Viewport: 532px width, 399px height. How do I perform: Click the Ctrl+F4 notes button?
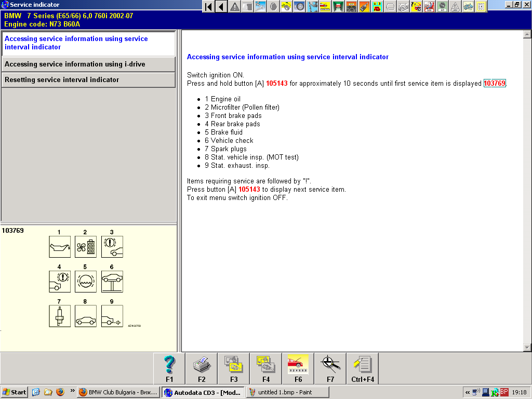point(363,368)
